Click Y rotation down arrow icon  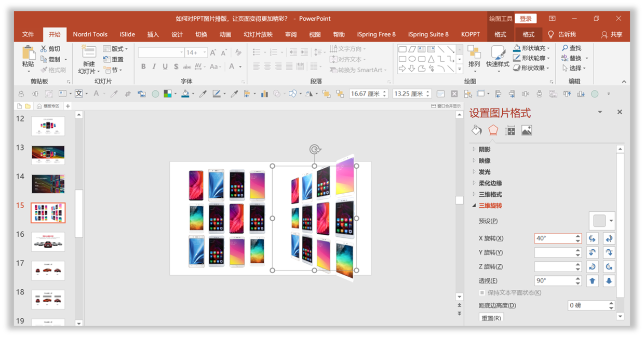pos(609,252)
